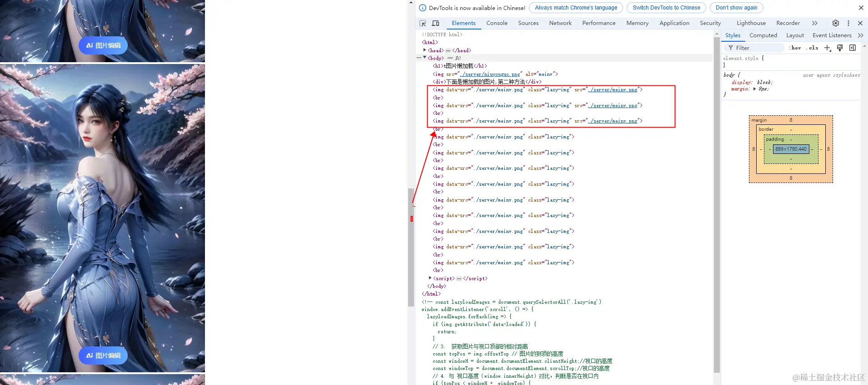Image resolution: width=868 pixels, height=385 pixels.
Task: Toggle the :hov element state panel
Action: [x=795, y=48]
